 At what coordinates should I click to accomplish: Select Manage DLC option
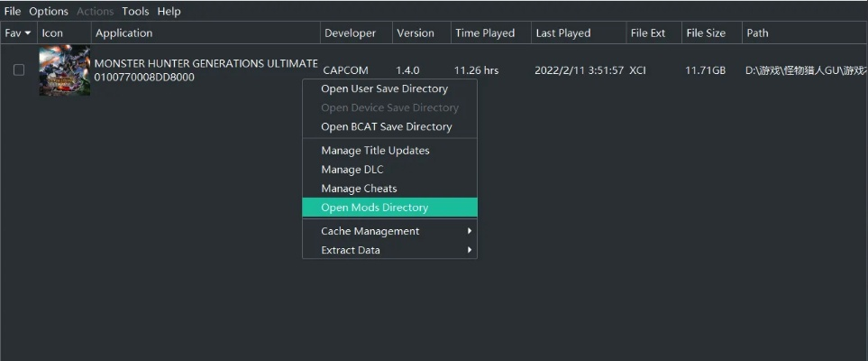[x=352, y=170]
